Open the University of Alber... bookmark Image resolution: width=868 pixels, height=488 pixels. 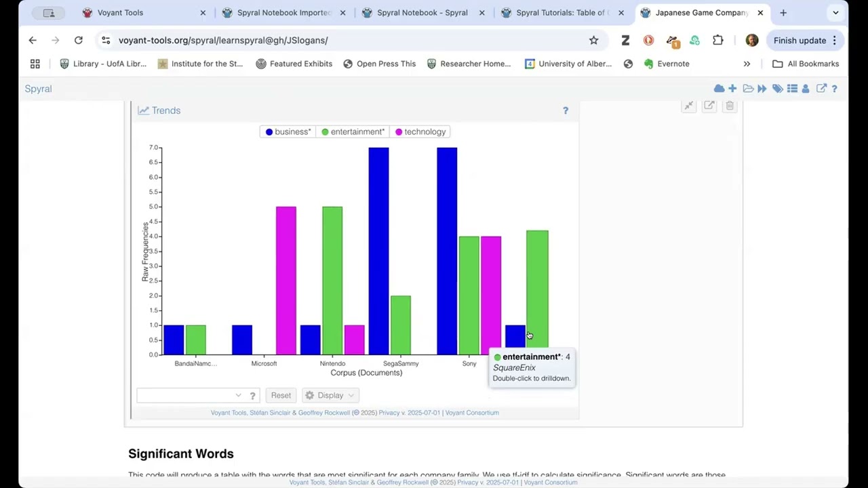(x=569, y=64)
